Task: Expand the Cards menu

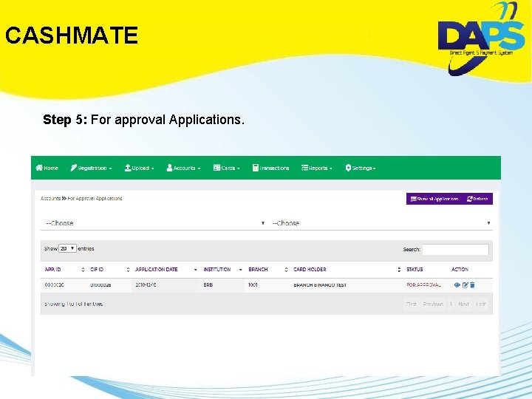Action: [227, 168]
